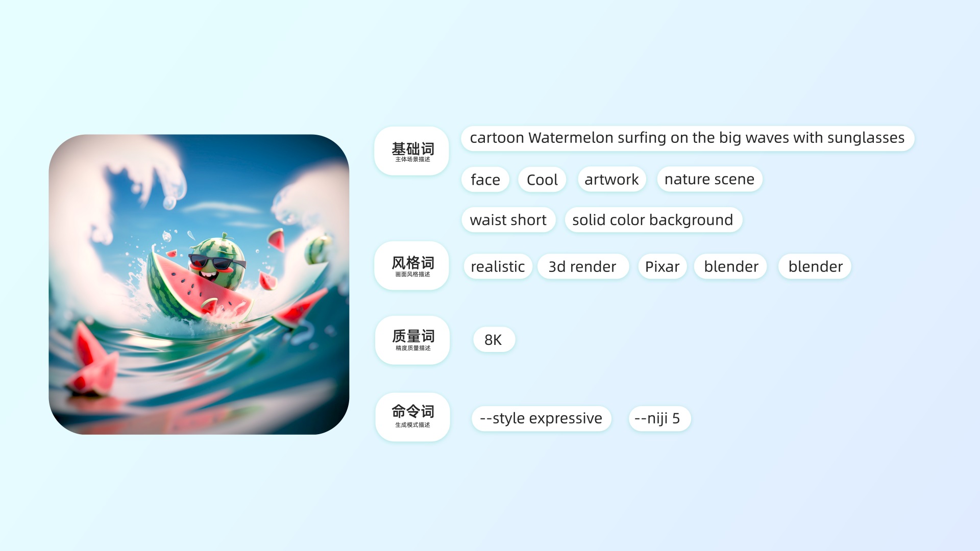Click the 'waist short' keyword button
This screenshot has height=551, width=980.
507,219
